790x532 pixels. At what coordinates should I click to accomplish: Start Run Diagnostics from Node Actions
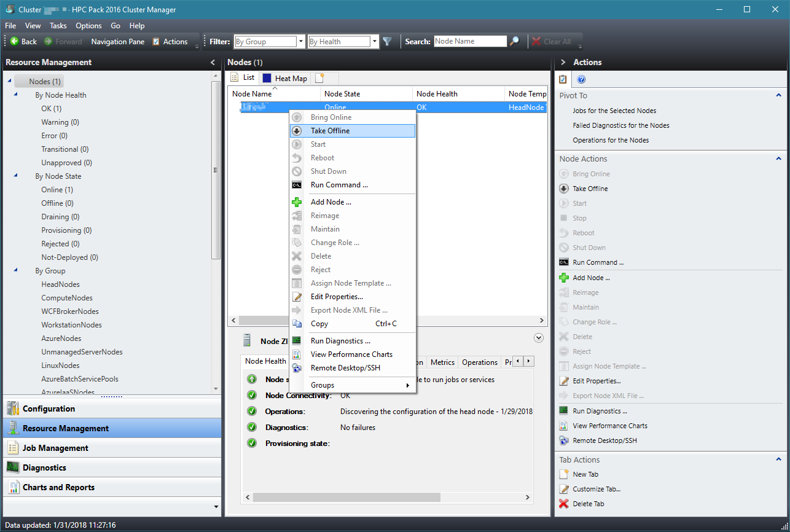598,410
